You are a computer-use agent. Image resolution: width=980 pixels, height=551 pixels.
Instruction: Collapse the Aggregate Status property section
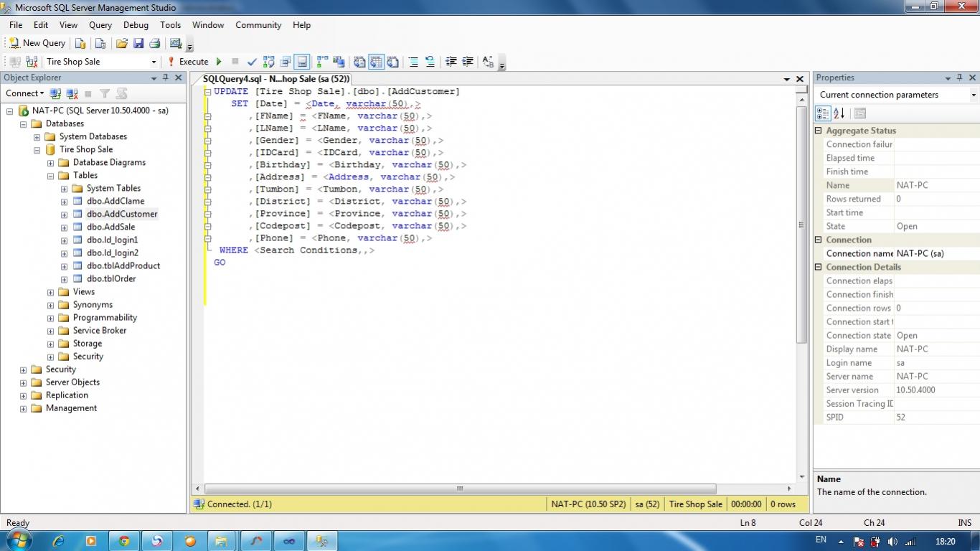(819, 131)
